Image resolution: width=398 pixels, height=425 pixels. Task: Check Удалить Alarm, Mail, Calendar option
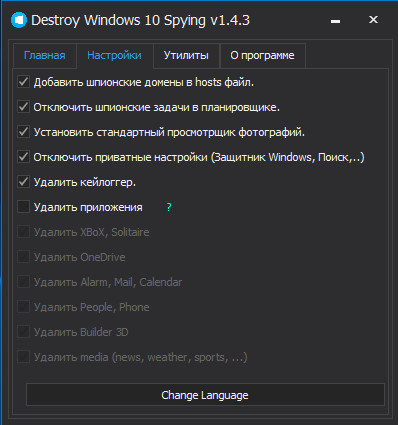point(23,282)
